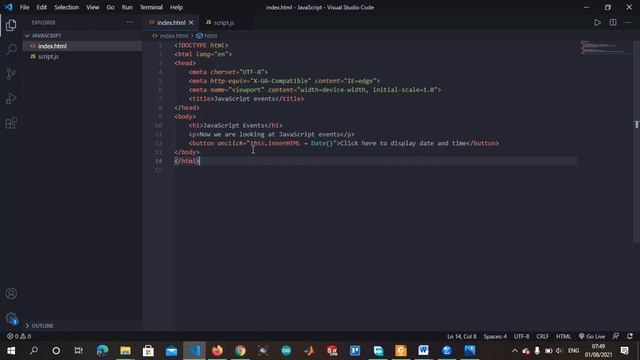Click the ENG input language indicator
Screen dimensions: 640x360
click(573, 351)
